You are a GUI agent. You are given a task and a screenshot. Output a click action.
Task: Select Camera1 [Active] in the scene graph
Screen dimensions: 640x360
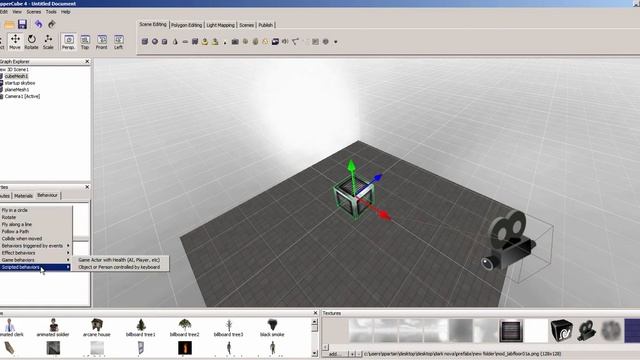click(22, 96)
